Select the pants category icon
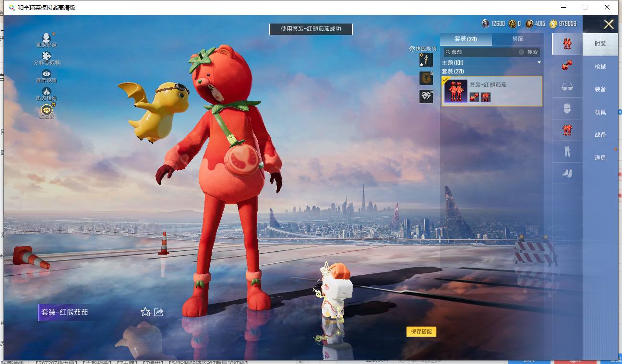This screenshot has width=622, height=364. (x=567, y=152)
